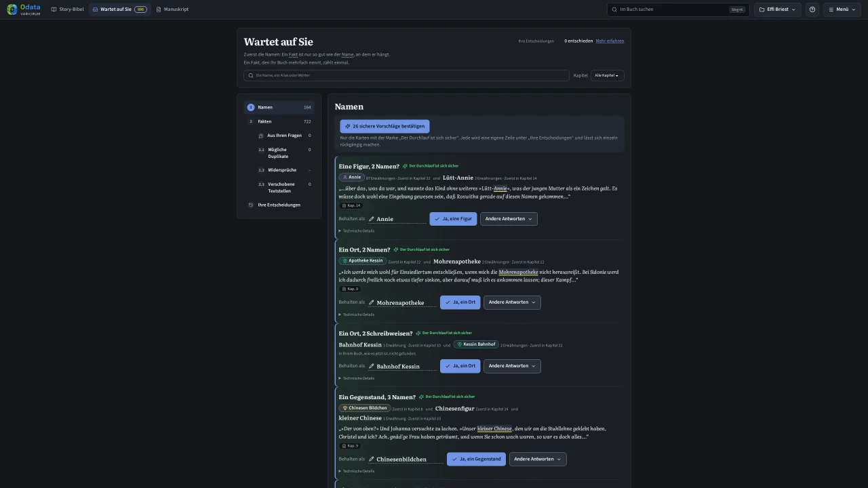Viewport: 868px width, 488px height.
Task: Click the pencil icon beside 'Annie'
Action: tap(372, 219)
